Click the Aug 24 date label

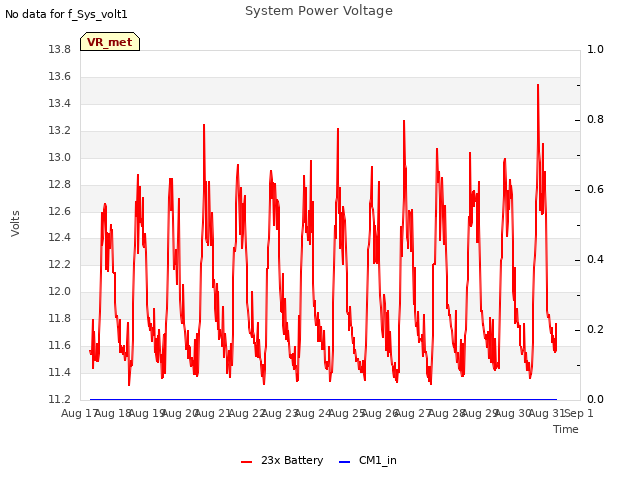313,413
